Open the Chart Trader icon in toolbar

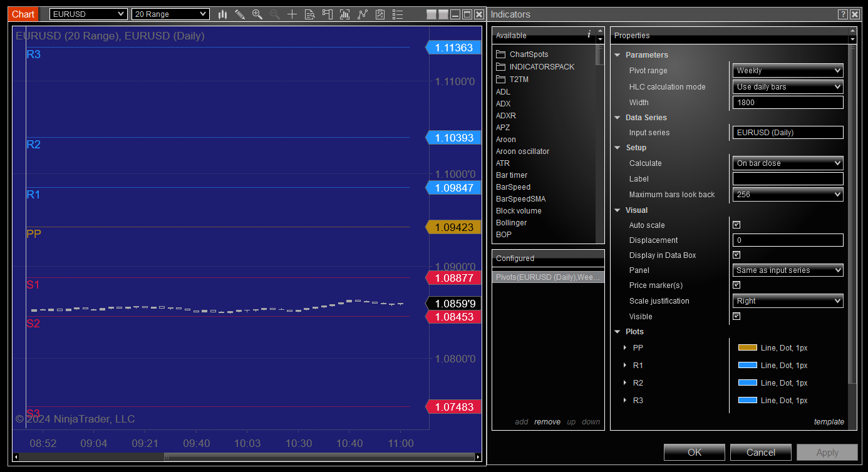(x=327, y=14)
